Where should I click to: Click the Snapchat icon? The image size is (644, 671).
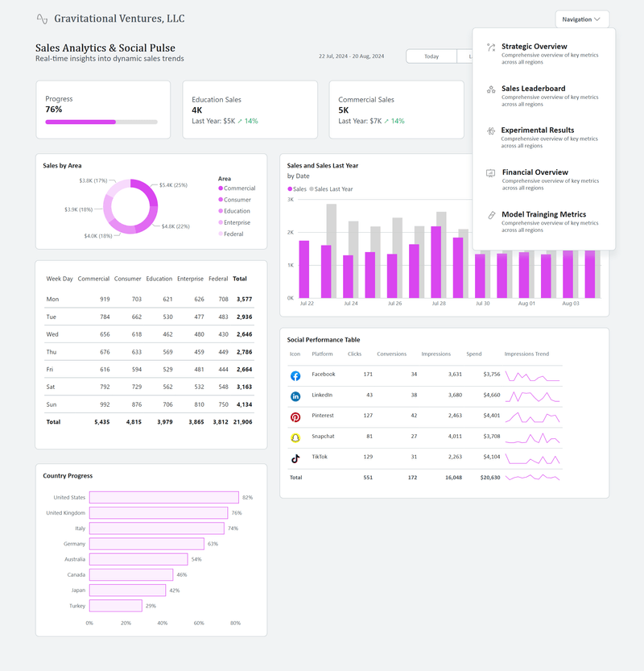(x=294, y=437)
